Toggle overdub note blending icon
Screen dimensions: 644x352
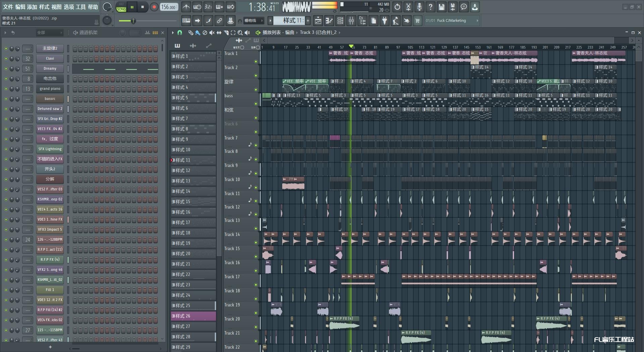(219, 7)
